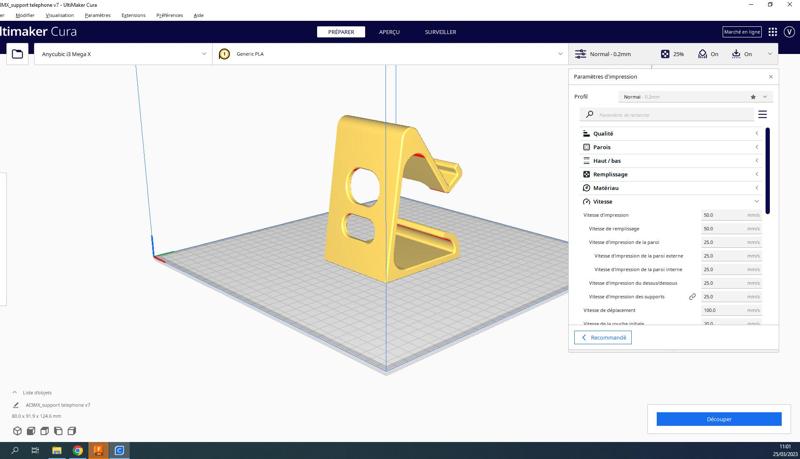Click the link icon beside support speed
Image resolution: width=800 pixels, height=459 pixels.
(x=692, y=297)
